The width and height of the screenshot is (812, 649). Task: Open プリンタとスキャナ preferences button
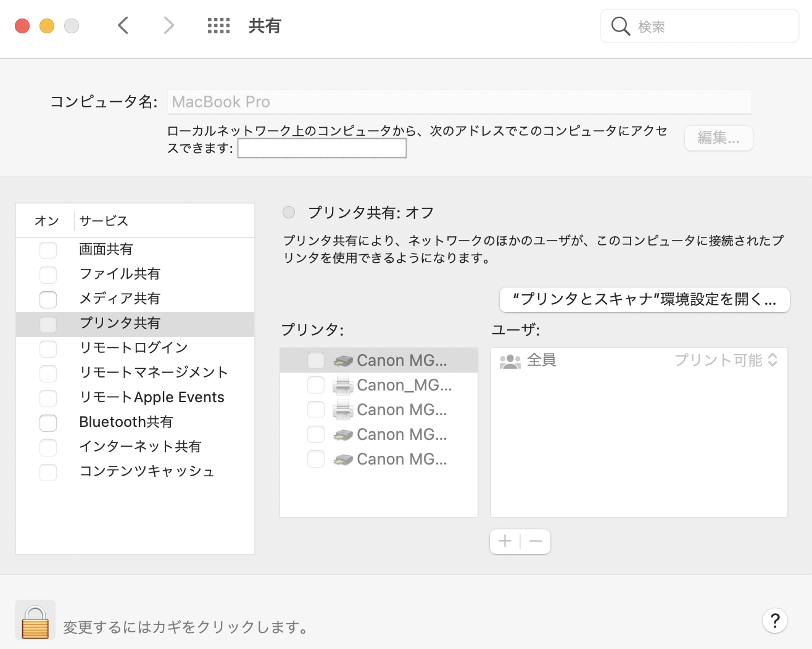click(x=644, y=300)
